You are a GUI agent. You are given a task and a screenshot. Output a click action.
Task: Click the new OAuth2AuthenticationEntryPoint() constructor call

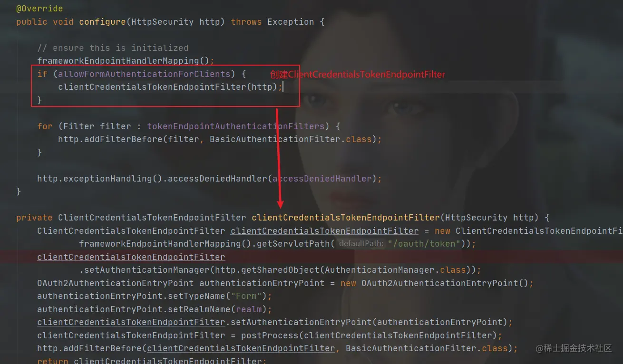pos(434,283)
